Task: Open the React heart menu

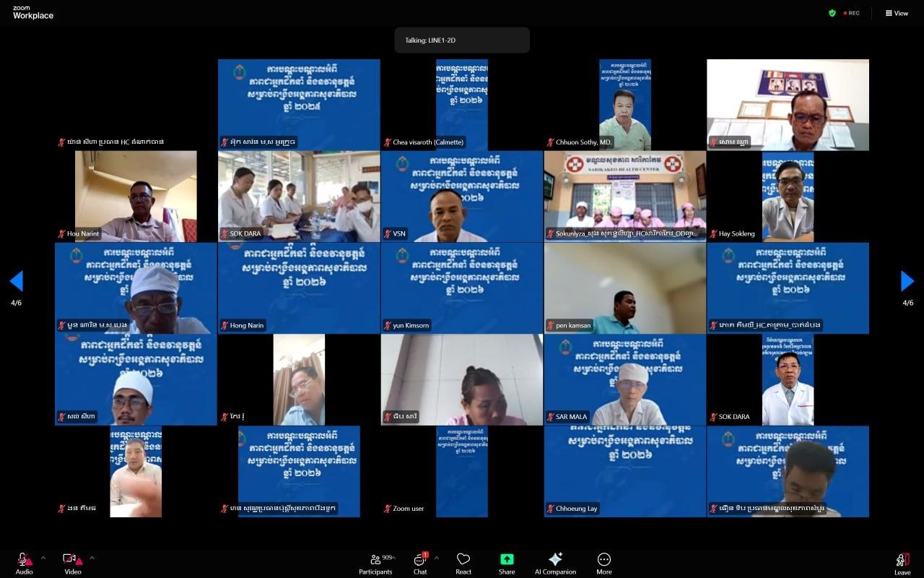Action: pyautogui.click(x=463, y=564)
